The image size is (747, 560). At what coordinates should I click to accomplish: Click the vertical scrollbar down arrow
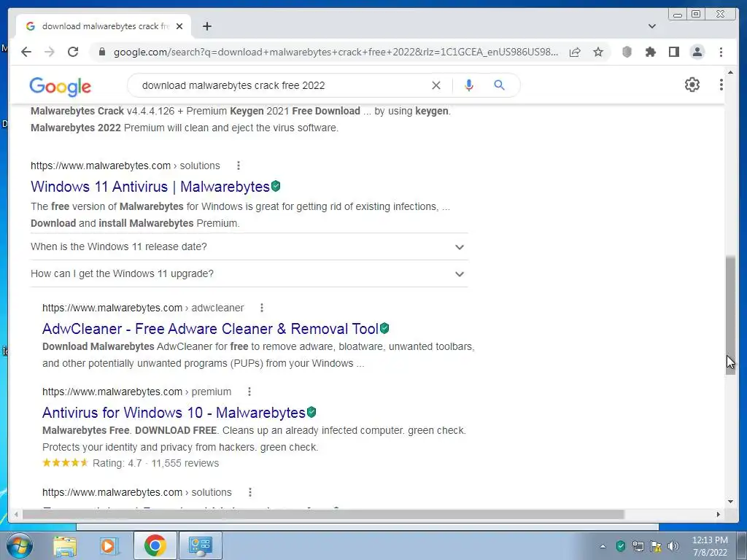[x=730, y=501]
